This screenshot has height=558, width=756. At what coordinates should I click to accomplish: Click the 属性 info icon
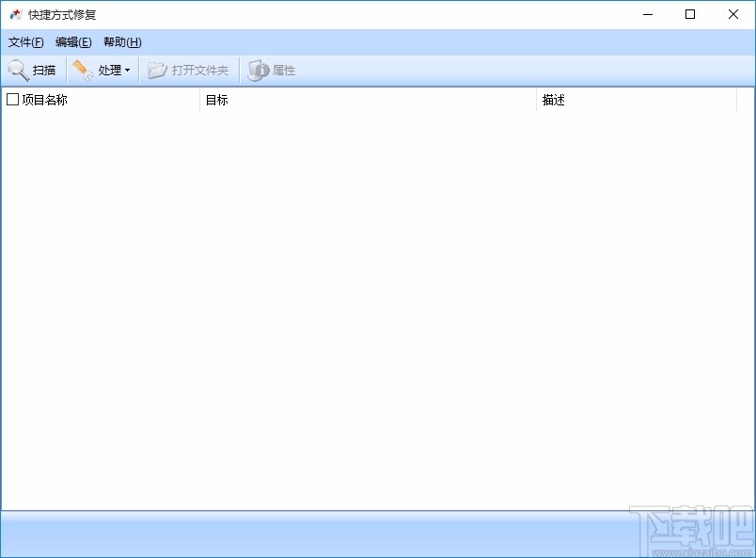coord(259,70)
